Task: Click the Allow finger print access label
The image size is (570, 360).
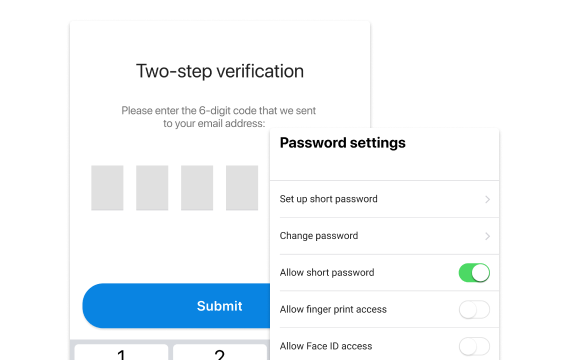Action: click(333, 309)
